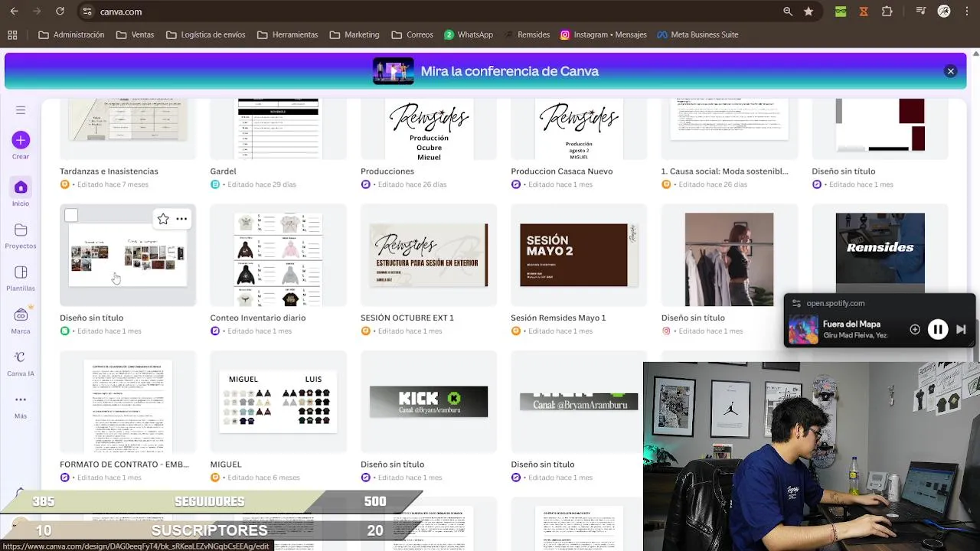
Task: Reload the Canva page
Action: tap(60, 11)
